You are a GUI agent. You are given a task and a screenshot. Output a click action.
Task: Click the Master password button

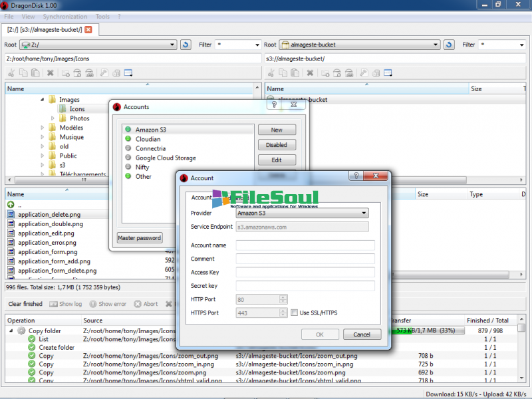140,238
